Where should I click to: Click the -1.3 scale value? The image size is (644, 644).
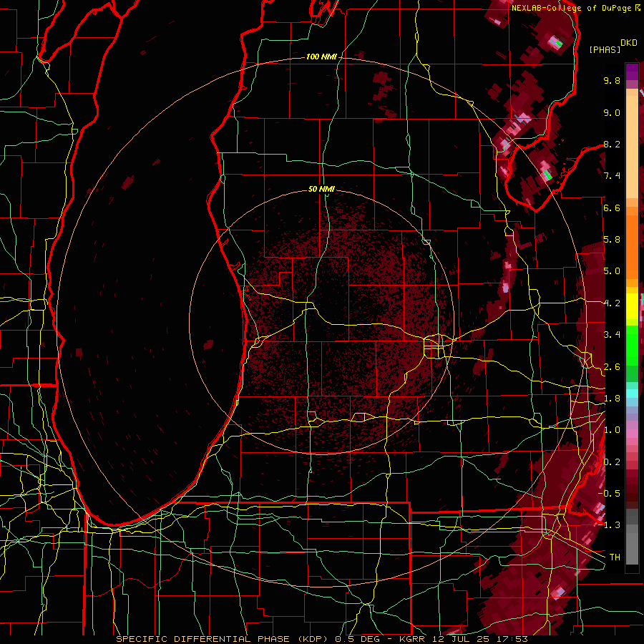[610, 525]
